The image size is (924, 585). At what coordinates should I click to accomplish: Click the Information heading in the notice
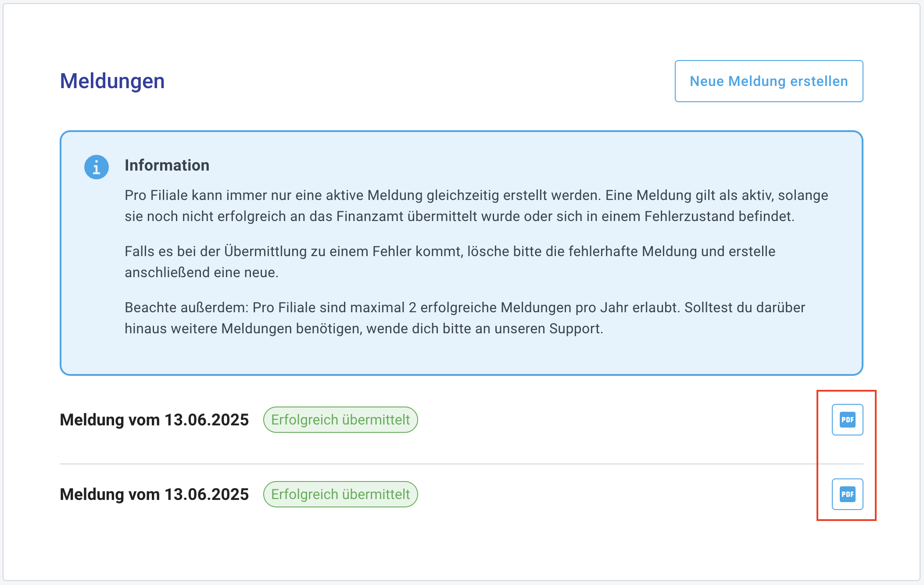point(167,165)
